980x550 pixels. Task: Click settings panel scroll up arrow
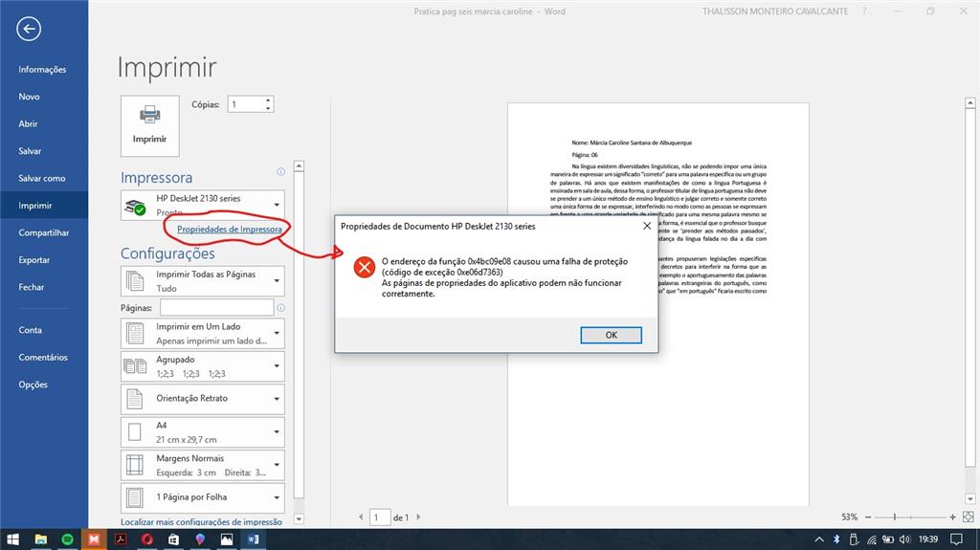(299, 166)
